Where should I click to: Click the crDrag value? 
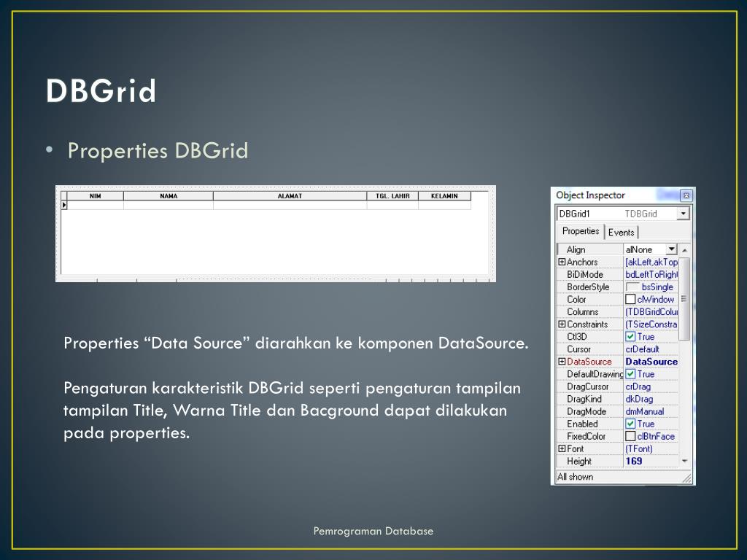[x=638, y=386]
